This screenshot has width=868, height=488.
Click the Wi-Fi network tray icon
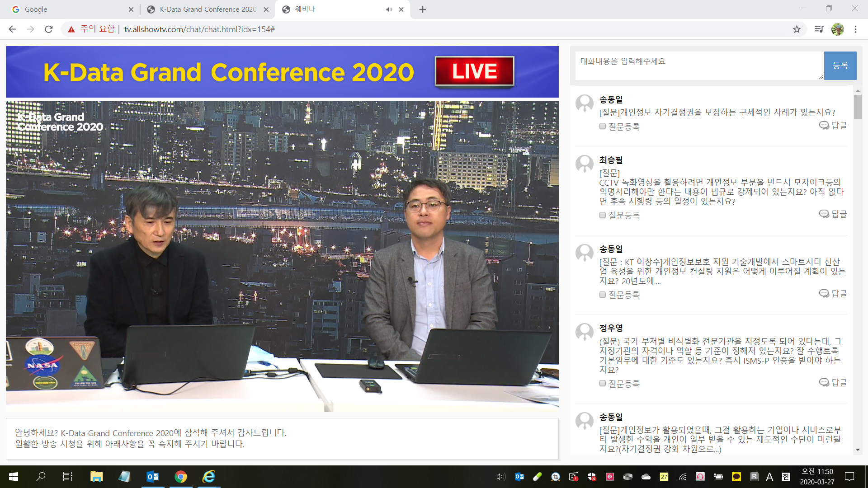[x=682, y=477]
